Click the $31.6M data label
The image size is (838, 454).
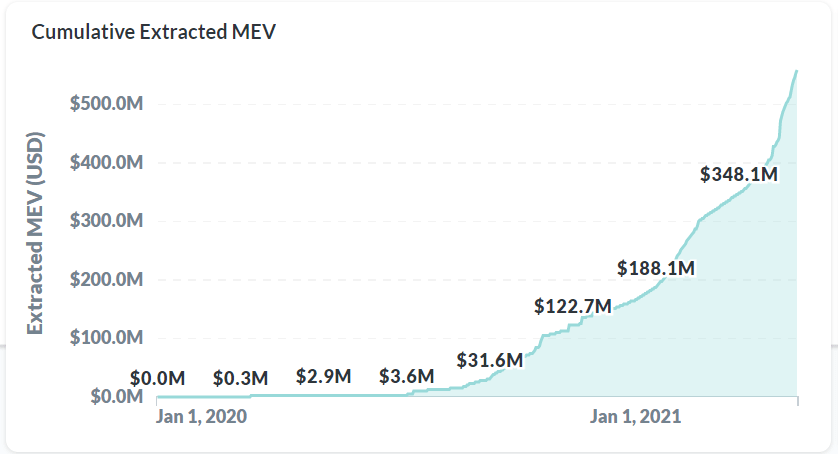(490, 359)
